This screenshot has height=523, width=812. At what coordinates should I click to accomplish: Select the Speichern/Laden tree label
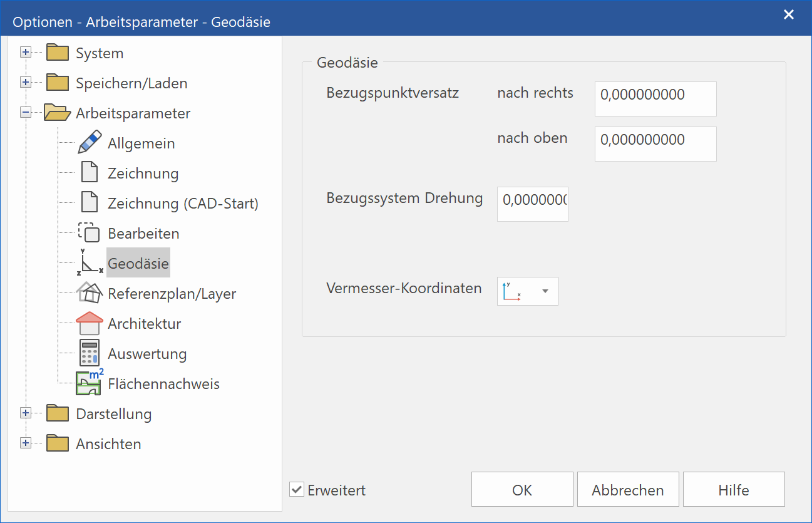[131, 83]
